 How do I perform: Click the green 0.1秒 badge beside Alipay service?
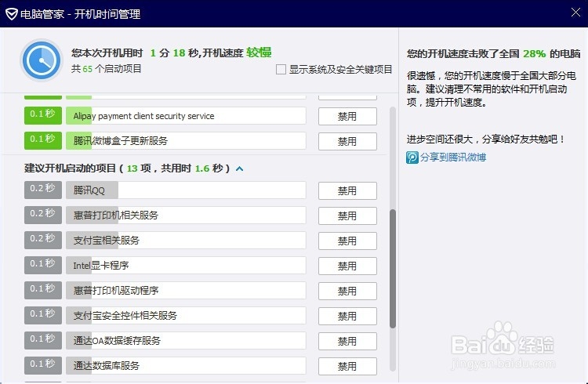click(43, 115)
